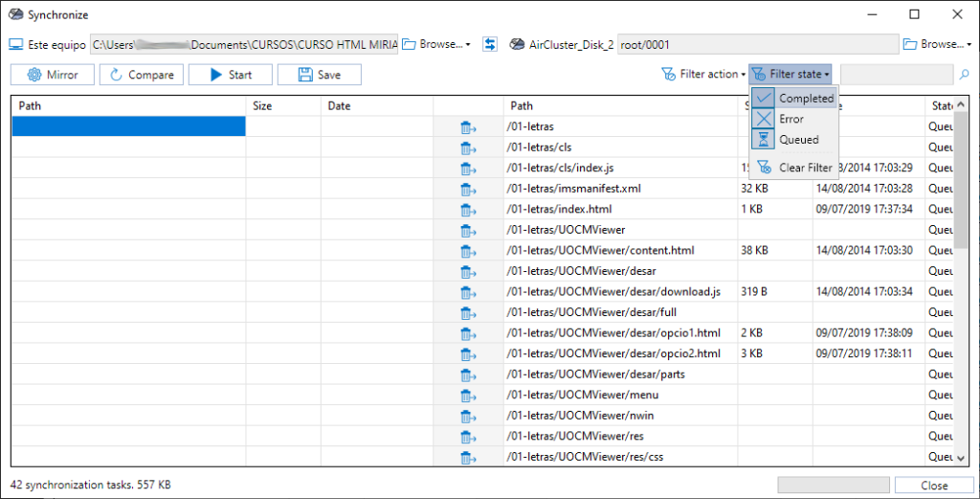Click the delete action icon for /01-letras/UOCMViewer/menu
This screenshot has width=980, height=499.
[467, 396]
